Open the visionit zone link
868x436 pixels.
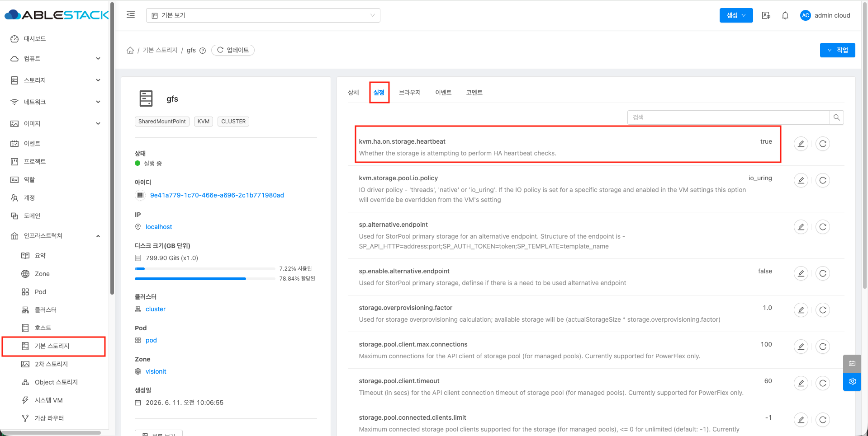[x=156, y=371]
